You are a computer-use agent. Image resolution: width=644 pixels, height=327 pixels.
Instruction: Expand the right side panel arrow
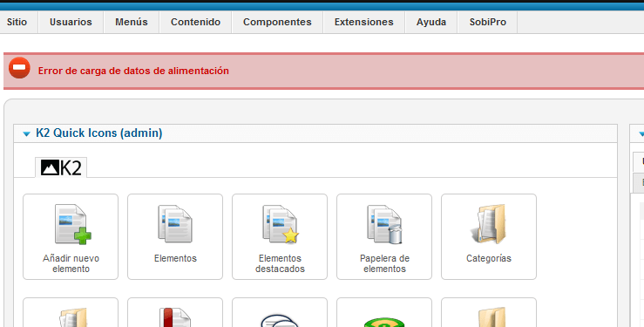tap(641, 134)
